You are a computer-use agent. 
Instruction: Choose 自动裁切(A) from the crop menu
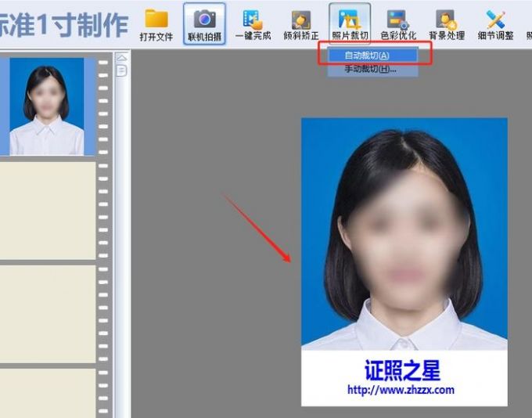point(367,56)
